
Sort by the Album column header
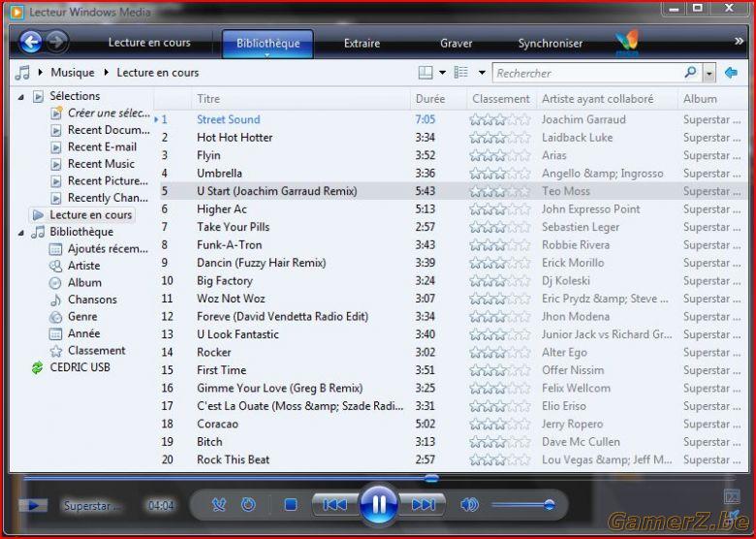(712, 99)
